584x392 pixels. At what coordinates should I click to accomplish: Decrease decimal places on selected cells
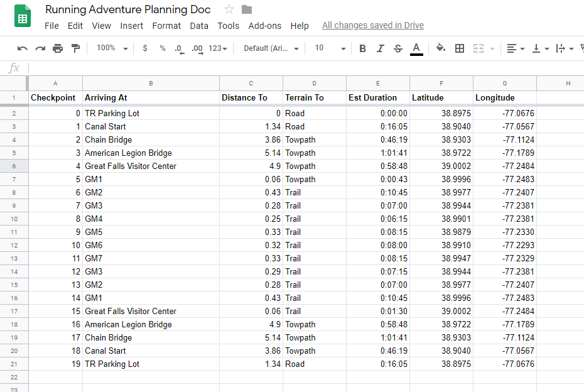179,48
